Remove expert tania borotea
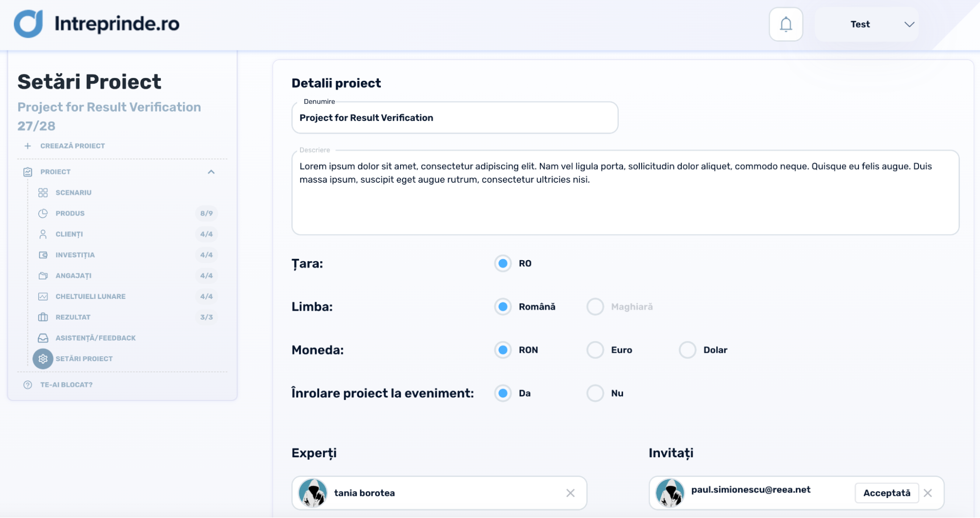Viewport: 980px width, 518px height. 570,493
